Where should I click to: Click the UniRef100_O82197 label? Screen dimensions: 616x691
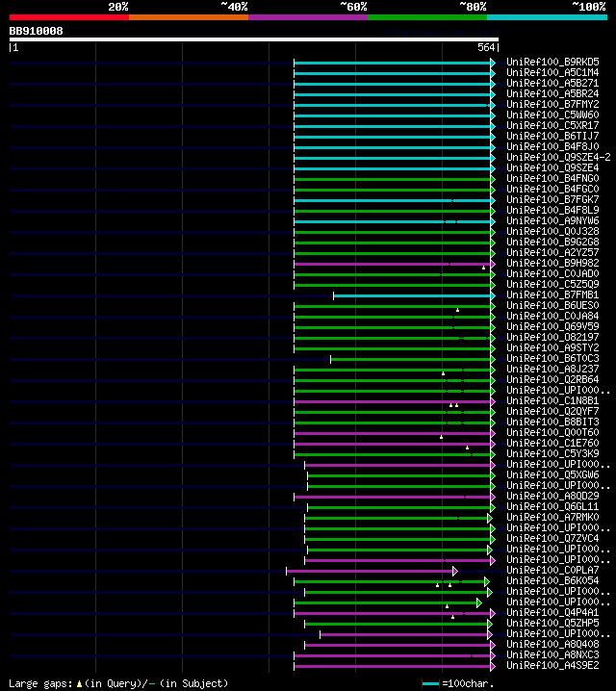[x=552, y=337]
